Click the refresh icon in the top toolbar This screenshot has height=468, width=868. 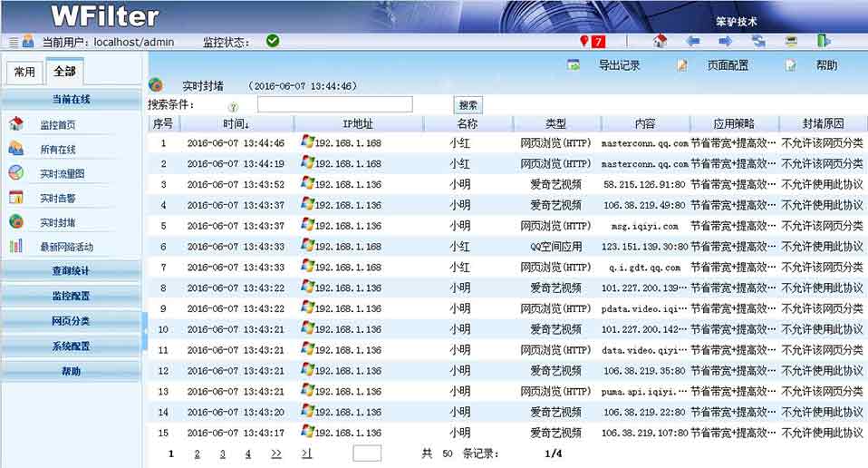click(x=758, y=41)
